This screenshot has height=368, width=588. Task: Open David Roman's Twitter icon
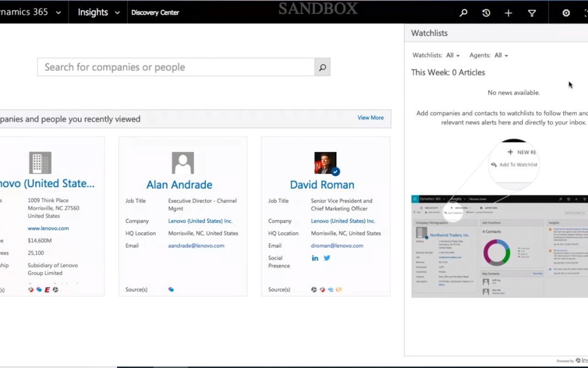click(327, 258)
